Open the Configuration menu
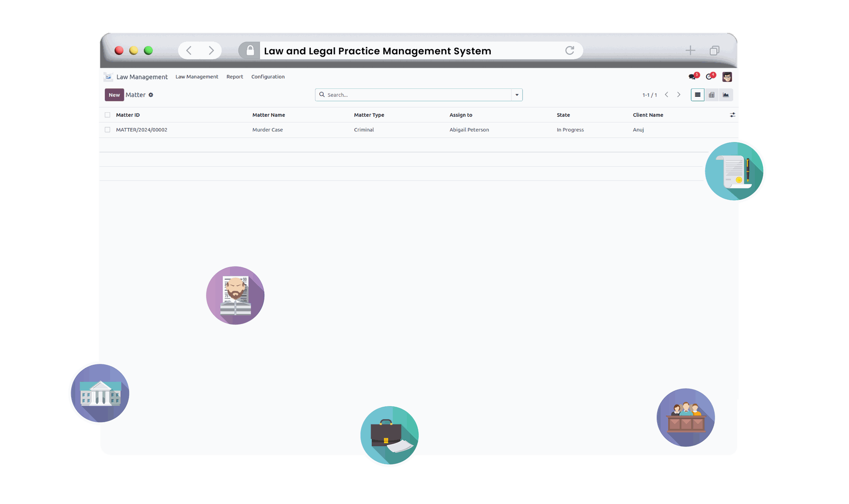The image size is (849, 504). pyautogui.click(x=268, y=76)
